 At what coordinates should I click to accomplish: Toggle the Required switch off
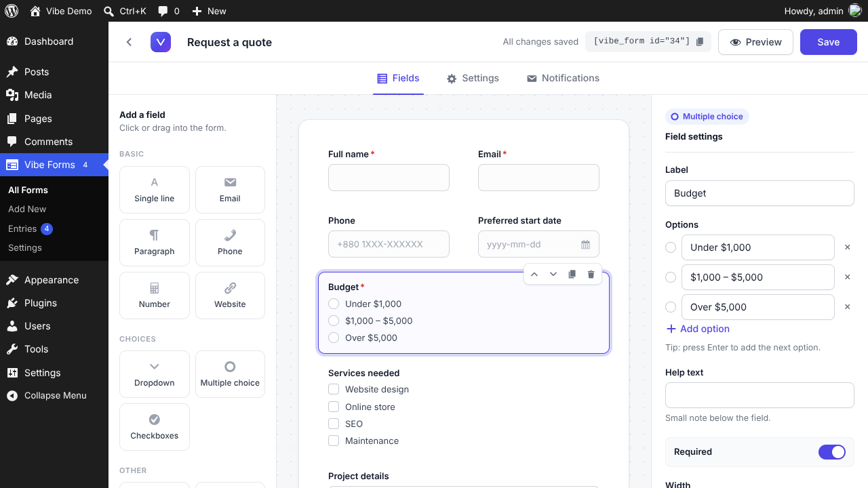[832, 452]
